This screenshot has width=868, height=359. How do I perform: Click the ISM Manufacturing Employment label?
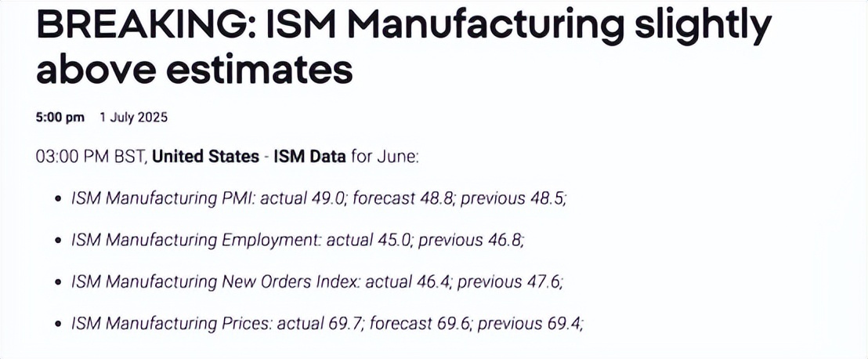coord(196,241)
